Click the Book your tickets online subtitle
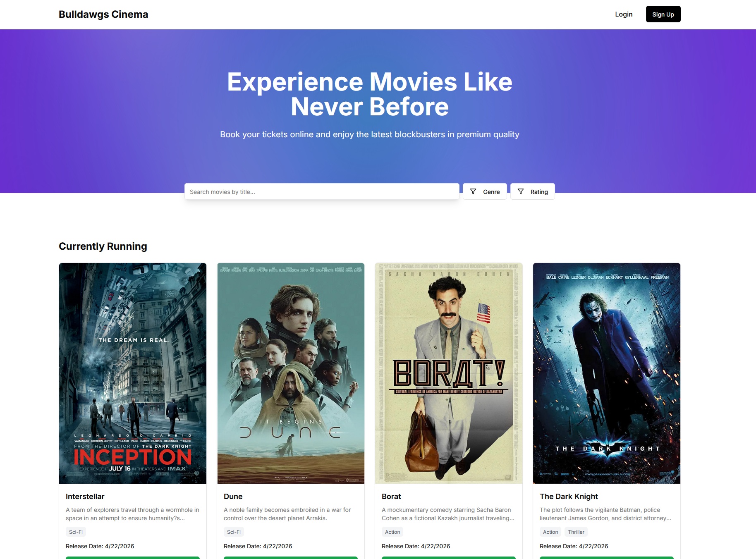 click(x=370, y=134)
